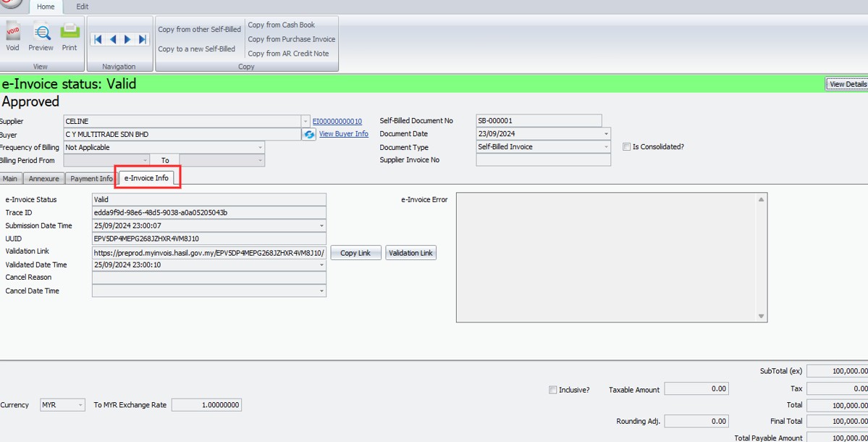Viewport: 868px width, 442px height.
Task: Go to the first record
Action: pos(98,40)
